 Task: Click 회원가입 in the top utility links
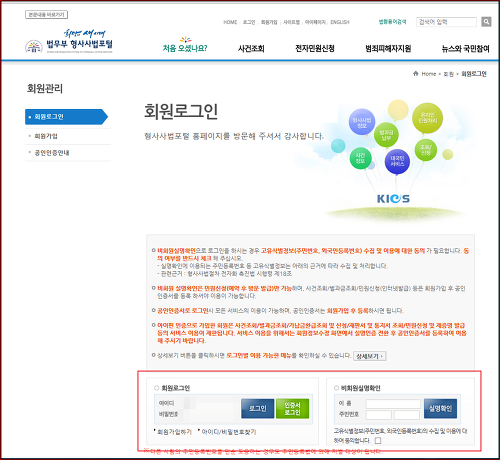point(269,22)
